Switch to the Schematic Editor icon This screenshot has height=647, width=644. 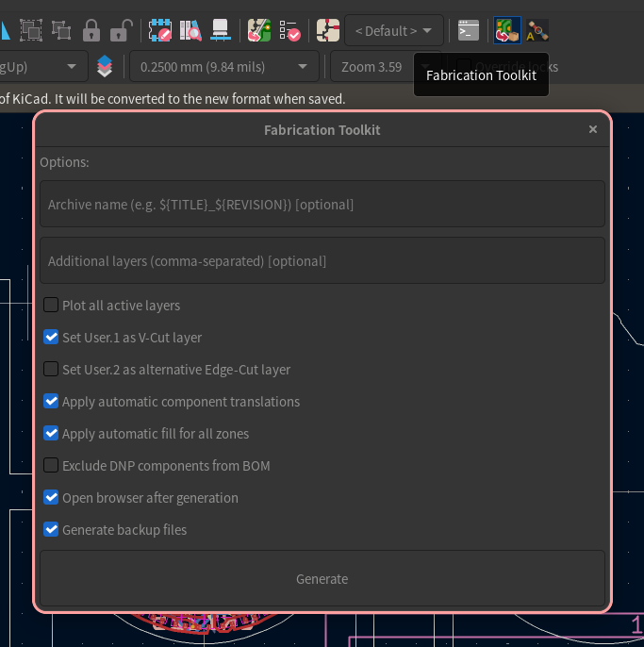click(328, 30)
